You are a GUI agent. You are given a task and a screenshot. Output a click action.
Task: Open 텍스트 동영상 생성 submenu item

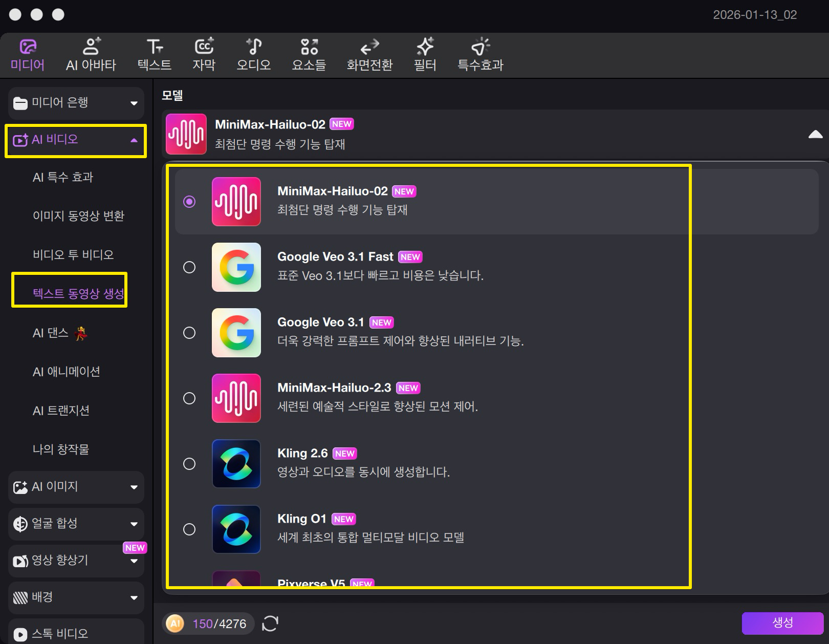[78, 293]
